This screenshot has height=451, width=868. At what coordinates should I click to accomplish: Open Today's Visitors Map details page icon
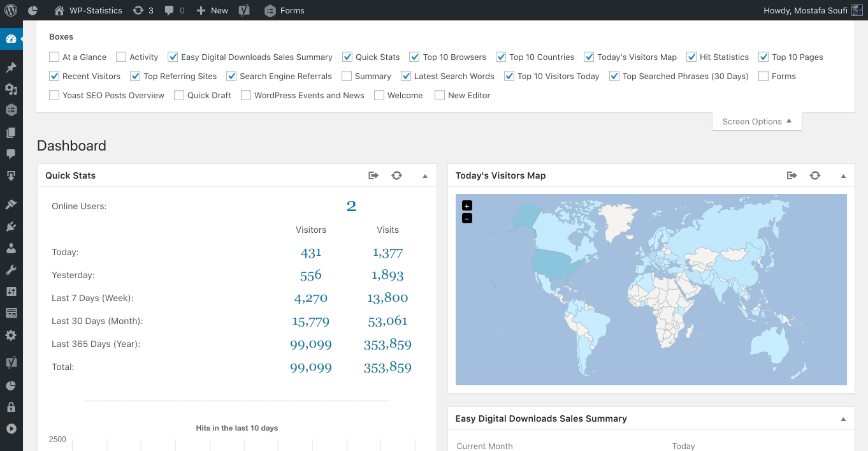coord(792,175)
